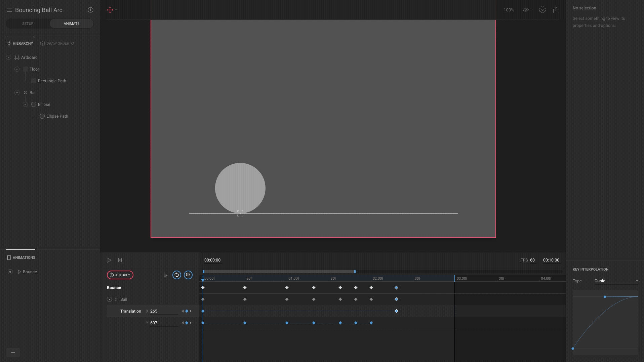The width and height of the screenshot is (644, 362).
Task: Open the translate tool dropdown arrow
Action: (116, 10)
